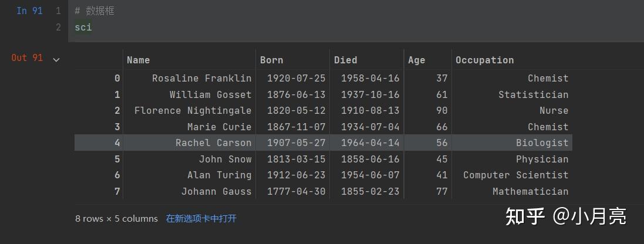Screen dimensions: 644x244
Task: Select the John Snow name cell
Action: [225, 159]
